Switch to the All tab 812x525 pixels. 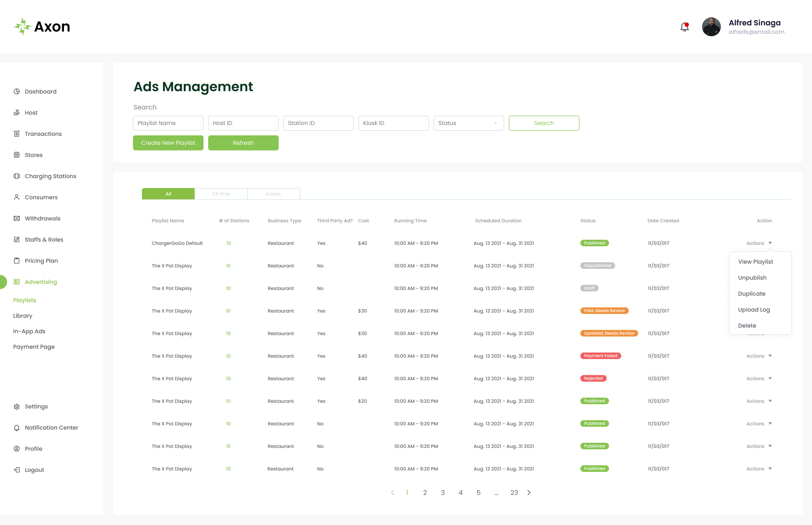pos(168,194)
